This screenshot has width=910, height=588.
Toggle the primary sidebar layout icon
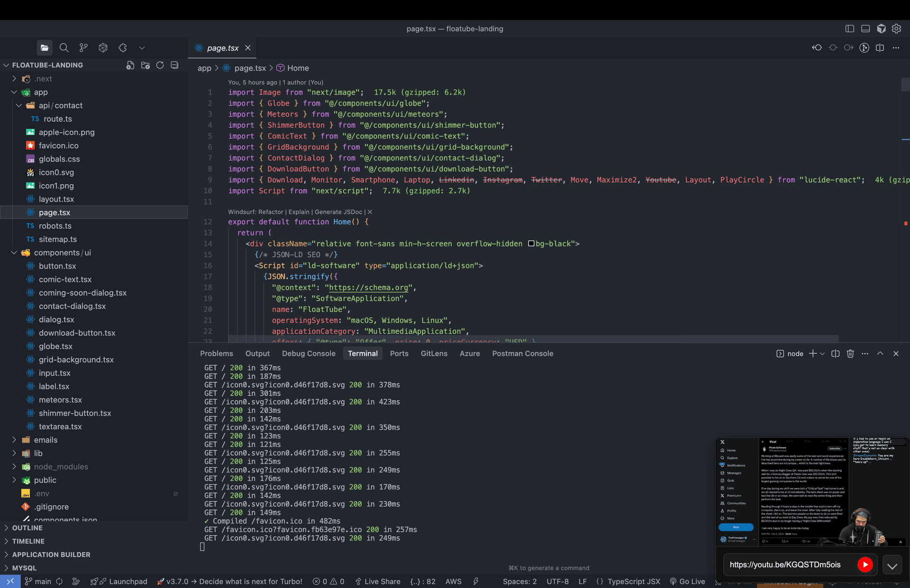(x=849, y=29)
